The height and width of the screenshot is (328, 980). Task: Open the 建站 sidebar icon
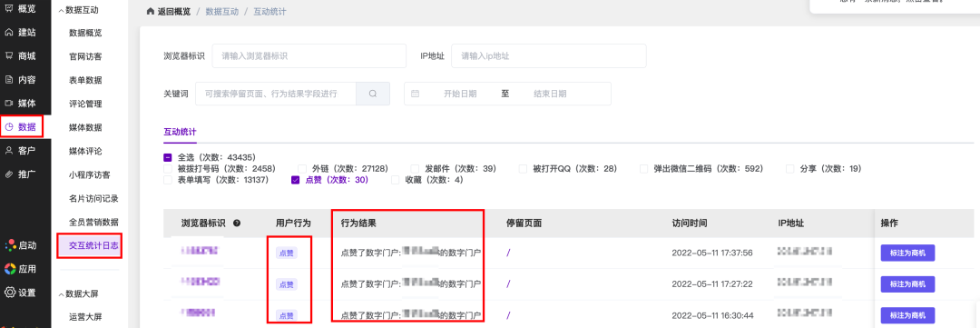point(9,32)
